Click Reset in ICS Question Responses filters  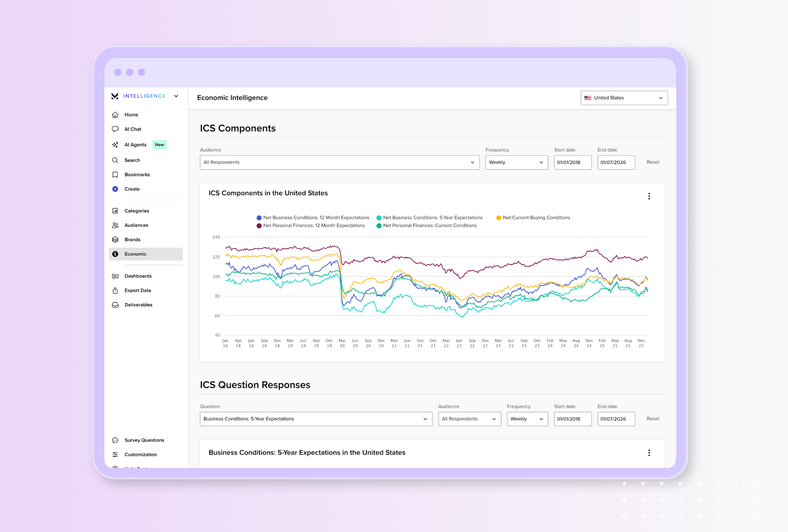pyautogui.click(x=652, y=418)
